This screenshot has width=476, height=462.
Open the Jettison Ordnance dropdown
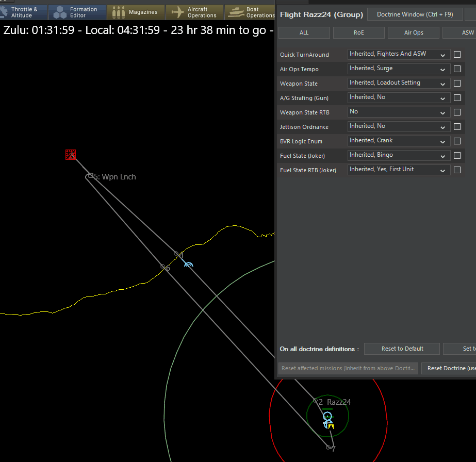[x=399, y=126]
